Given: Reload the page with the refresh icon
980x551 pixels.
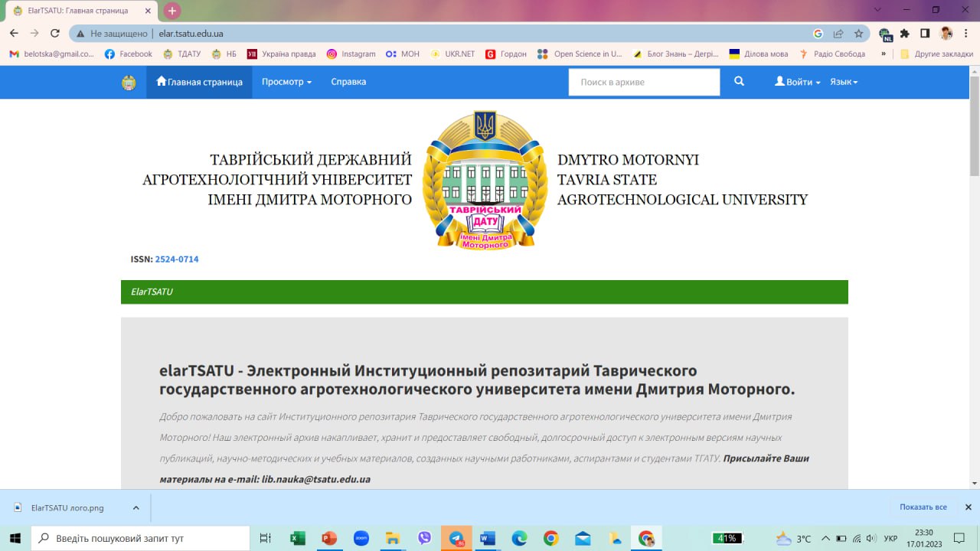Looking at the screenshot, I should click(55, 34).
